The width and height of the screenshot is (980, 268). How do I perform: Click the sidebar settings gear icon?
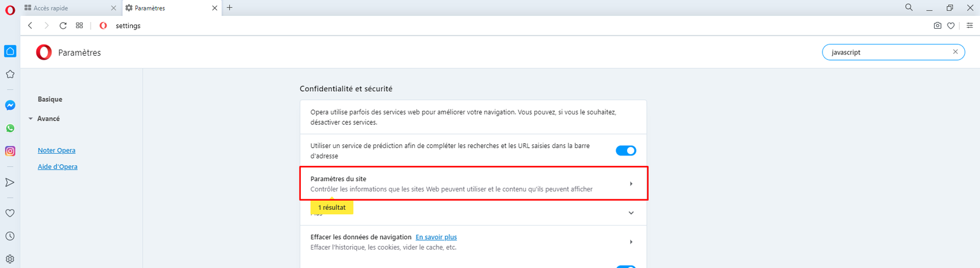point(10,259)
